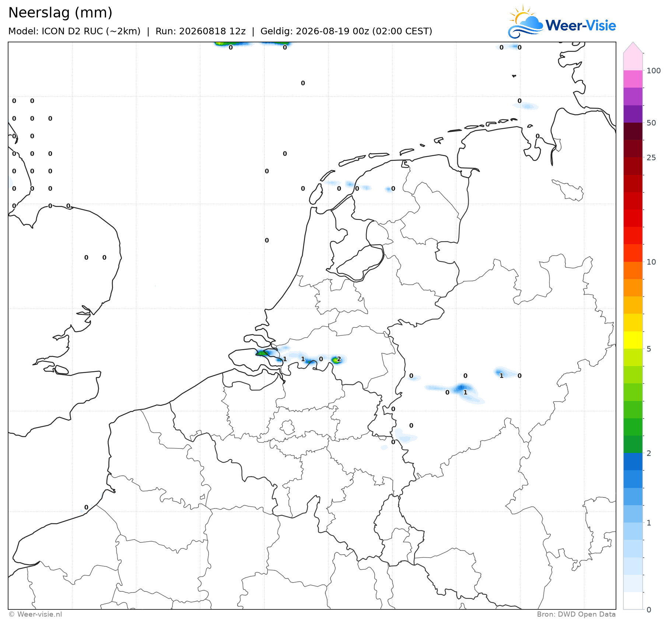Click the Geldig 2026-08-19 00z timestamp
Screen dimensions: 672x619
pos(346,31)
